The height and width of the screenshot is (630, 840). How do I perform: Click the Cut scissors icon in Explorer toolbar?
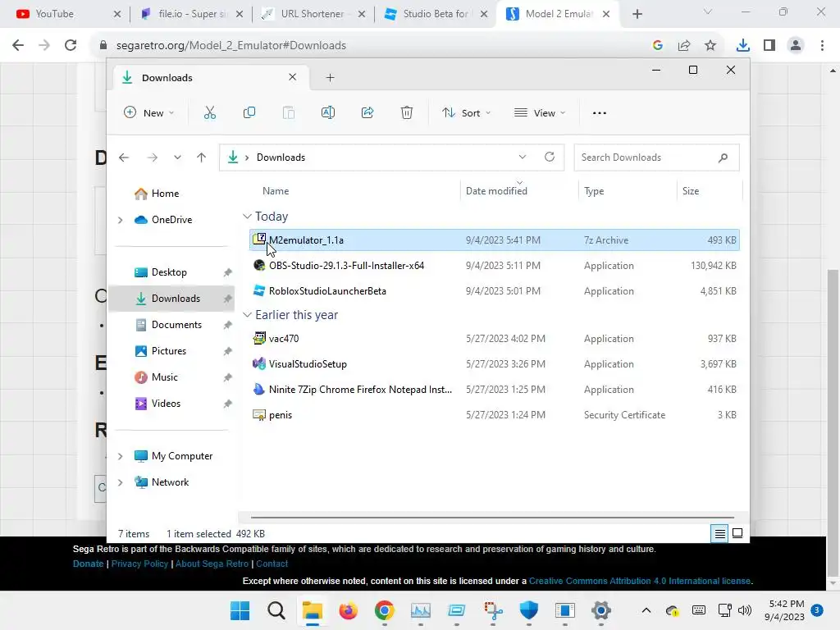209,112
